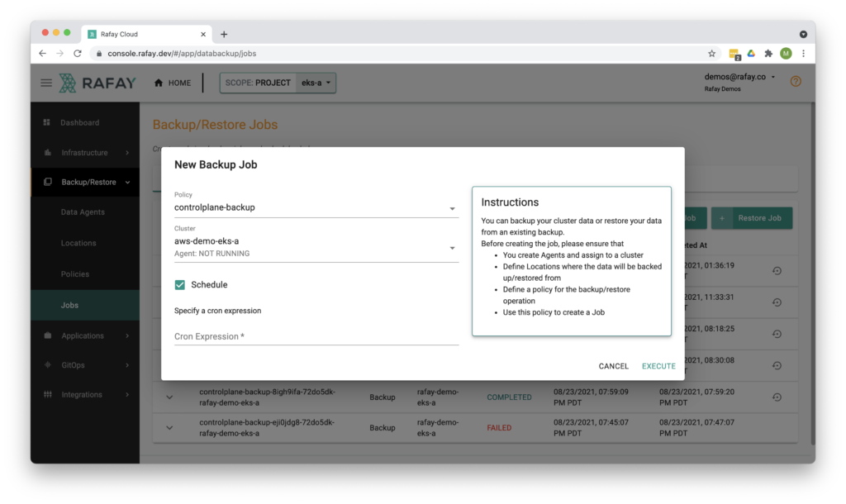Expand the GitOps sidebar section
The image size is (846, 504).
(x=127, y=365)
